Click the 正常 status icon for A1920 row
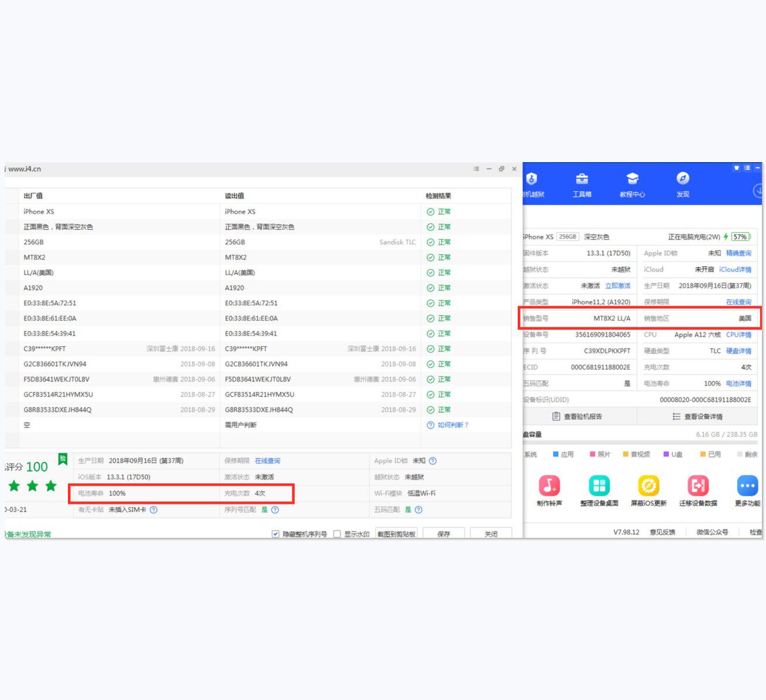Viewport: 766px width, 700px height. click(x=430, y=288)
